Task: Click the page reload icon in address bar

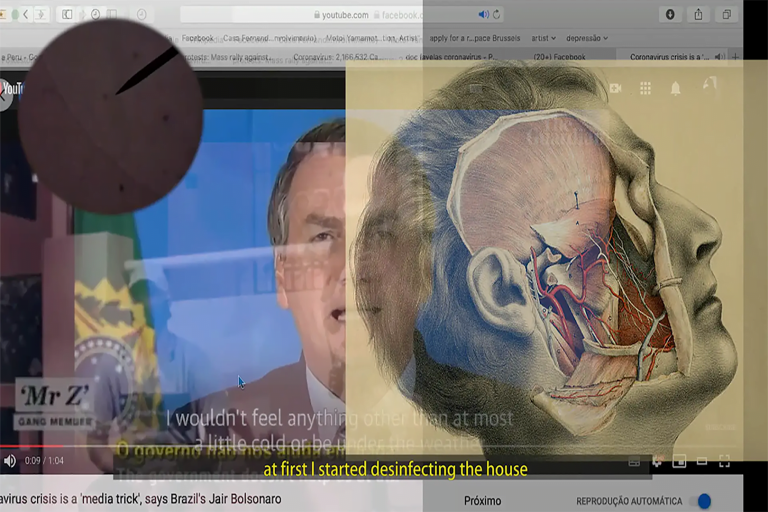Action: [x=497, y=15]
